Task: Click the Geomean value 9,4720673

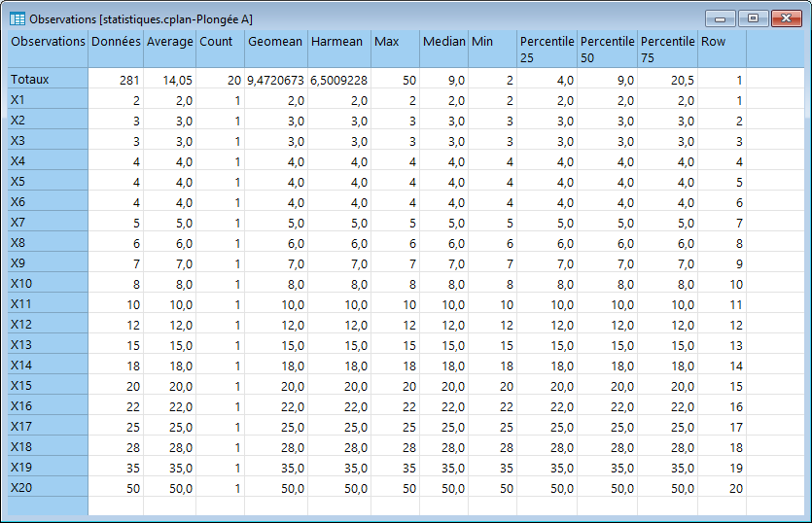Action: click(x=276, y=80)
